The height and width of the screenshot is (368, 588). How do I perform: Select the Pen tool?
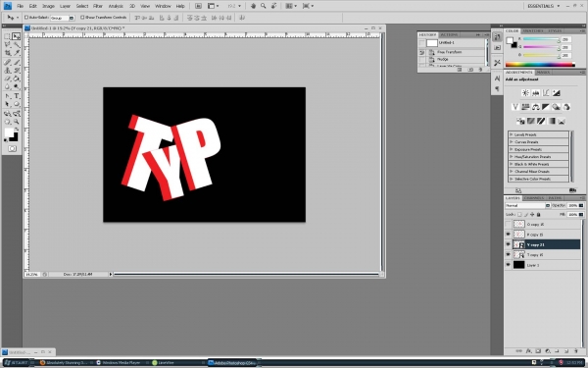tap(7, 96)
